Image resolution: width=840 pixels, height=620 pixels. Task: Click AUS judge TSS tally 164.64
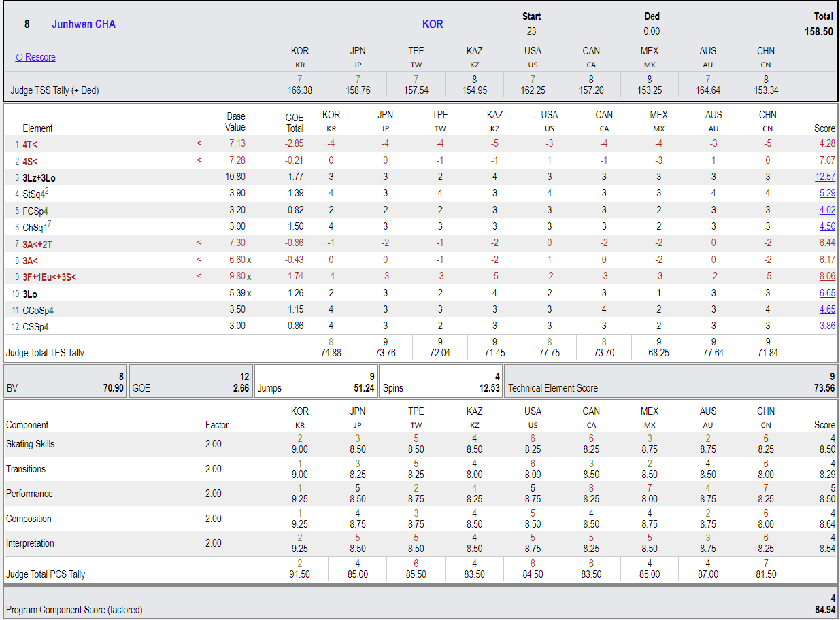pyautogui.click(x=708, y=90)
